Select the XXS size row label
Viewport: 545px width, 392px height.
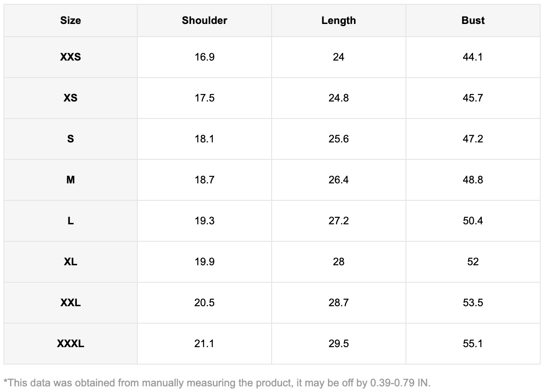coord(71,57)
